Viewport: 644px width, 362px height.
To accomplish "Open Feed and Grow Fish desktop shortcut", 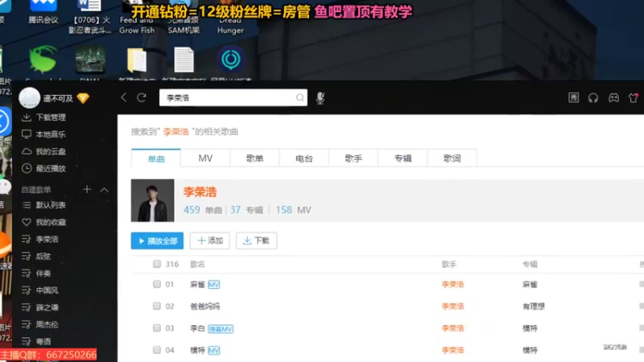I will 137,16.
